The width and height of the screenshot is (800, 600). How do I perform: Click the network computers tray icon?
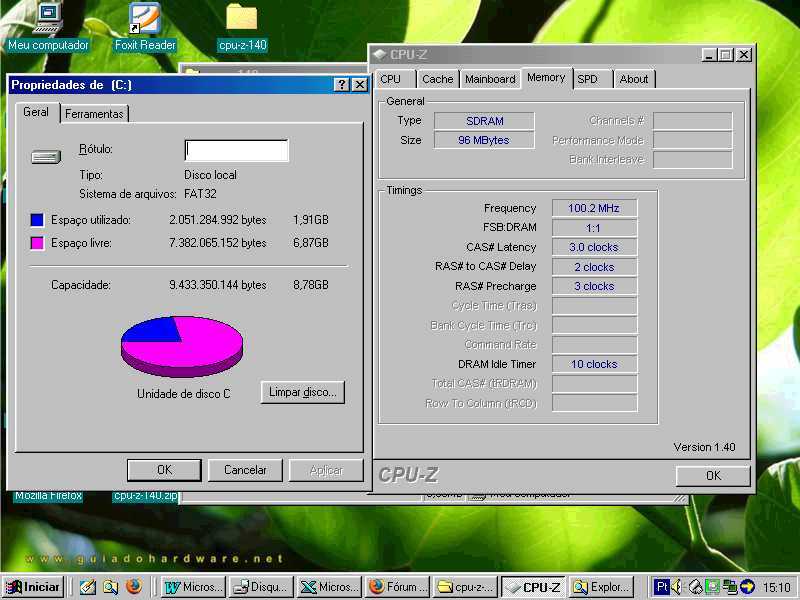coord(730,587)
